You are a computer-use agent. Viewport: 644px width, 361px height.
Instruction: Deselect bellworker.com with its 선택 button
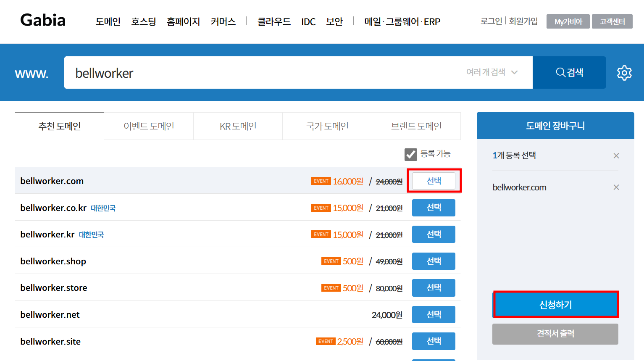434,181
